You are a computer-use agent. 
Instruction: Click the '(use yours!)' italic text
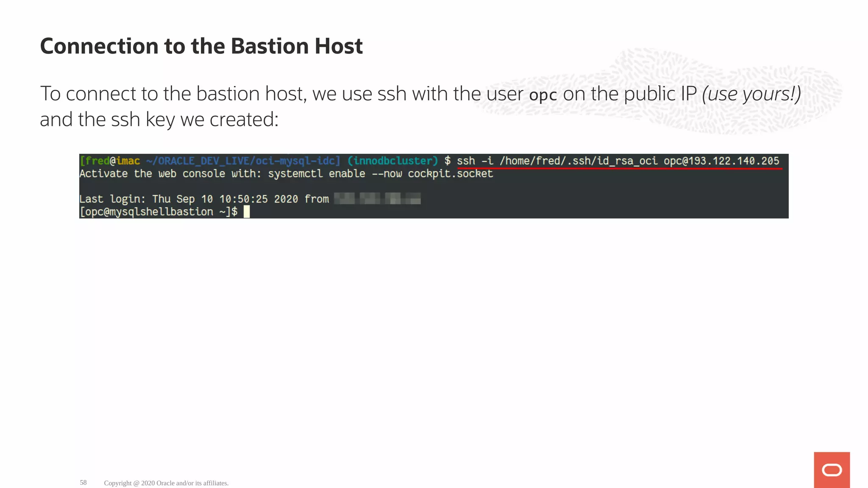tap(751, 94)
